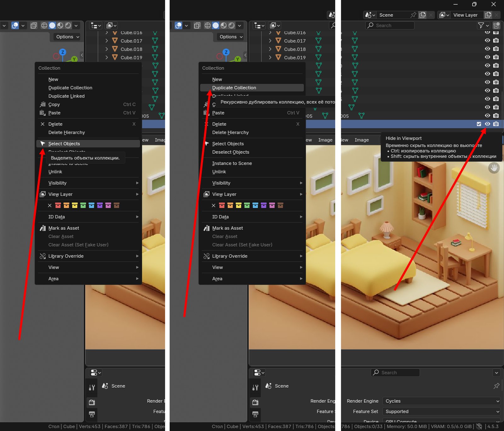The image size is (504, 431).
Task: Open the Feature Set dropdown showing Supported
Action: pyautogui.click(x=441, y=411)
